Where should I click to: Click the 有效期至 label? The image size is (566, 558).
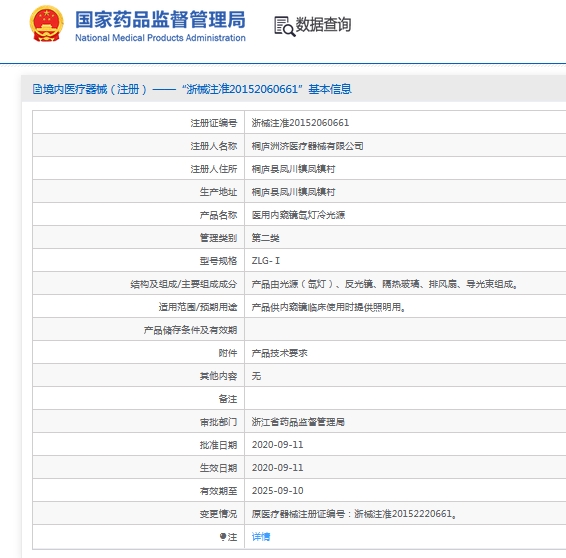coord(218,491)
